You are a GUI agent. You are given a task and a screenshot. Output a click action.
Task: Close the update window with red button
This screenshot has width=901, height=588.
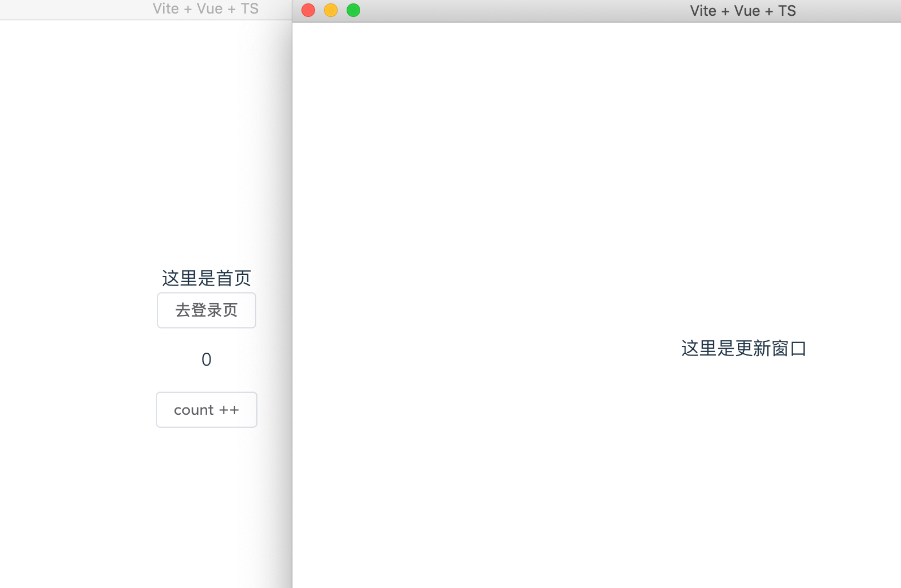(x=308, y=10)
